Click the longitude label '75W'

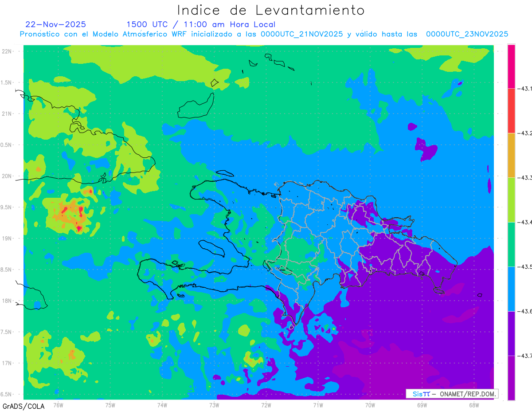coord(110,405)
